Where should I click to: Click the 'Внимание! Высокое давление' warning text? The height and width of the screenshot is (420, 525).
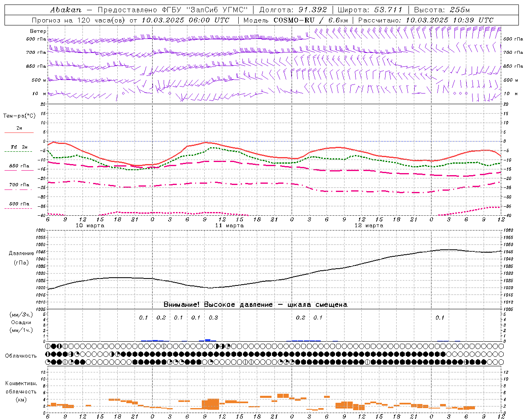[218, 305]
